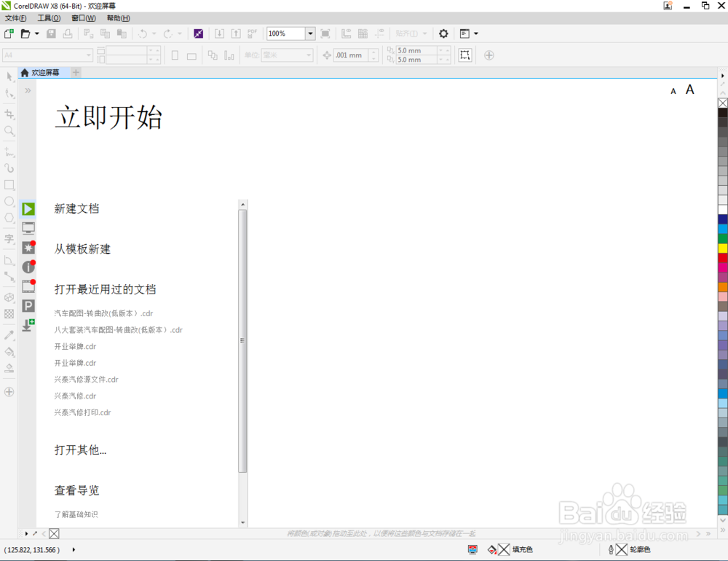Select the Crop tool in toolbox
The height and width of the screenshot is (561, 728).
pos(9,114)
